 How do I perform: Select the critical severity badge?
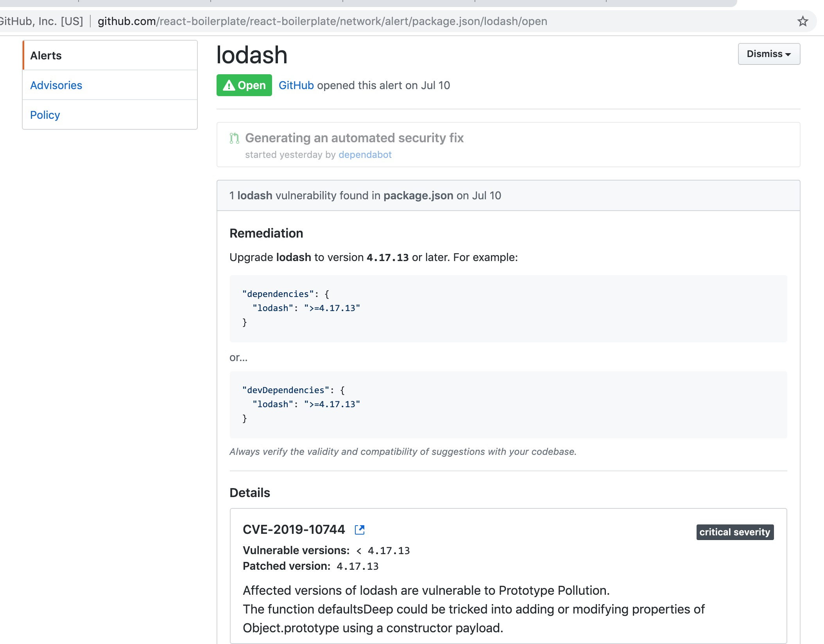point(734,532)
